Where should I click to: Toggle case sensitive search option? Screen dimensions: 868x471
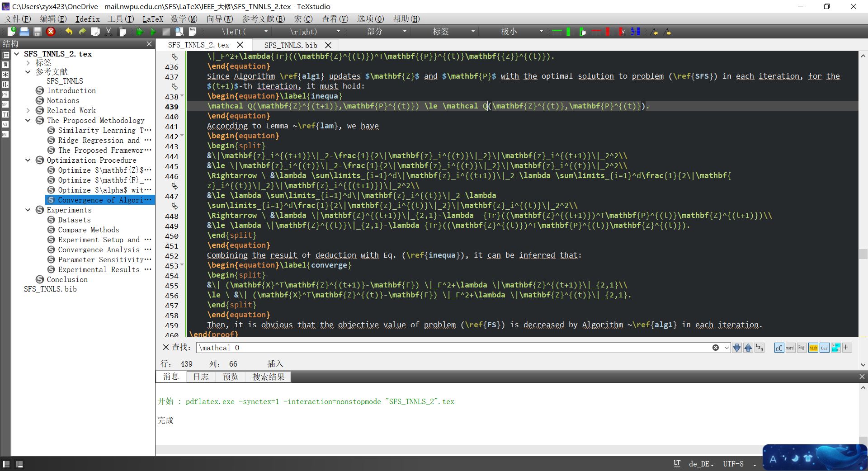pyautogui.click(x=779, y=348)
